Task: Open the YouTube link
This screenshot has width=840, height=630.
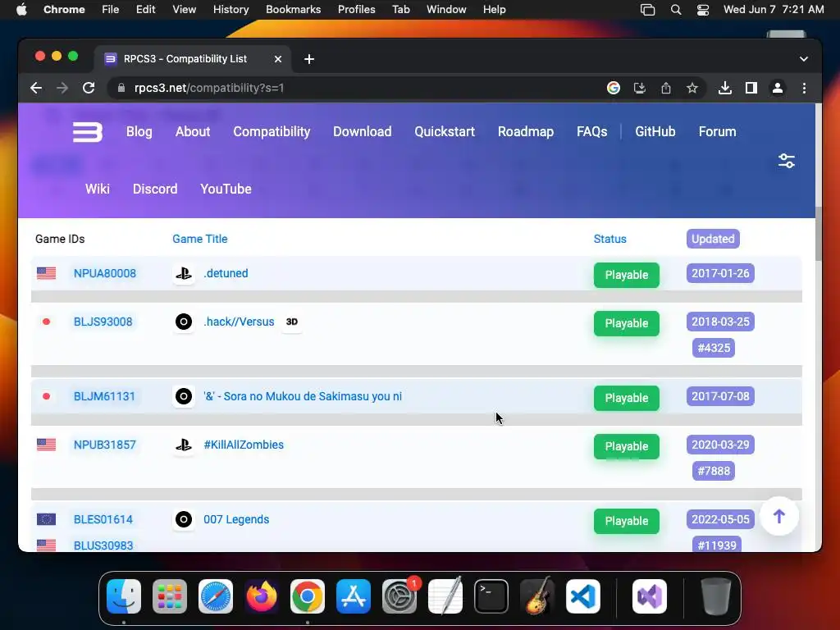Action: (x=226, y=189)
